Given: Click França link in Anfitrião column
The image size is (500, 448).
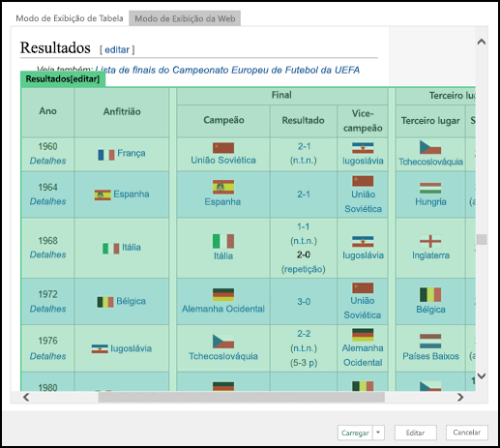Looking at the screenshot, I should [132, 153].
